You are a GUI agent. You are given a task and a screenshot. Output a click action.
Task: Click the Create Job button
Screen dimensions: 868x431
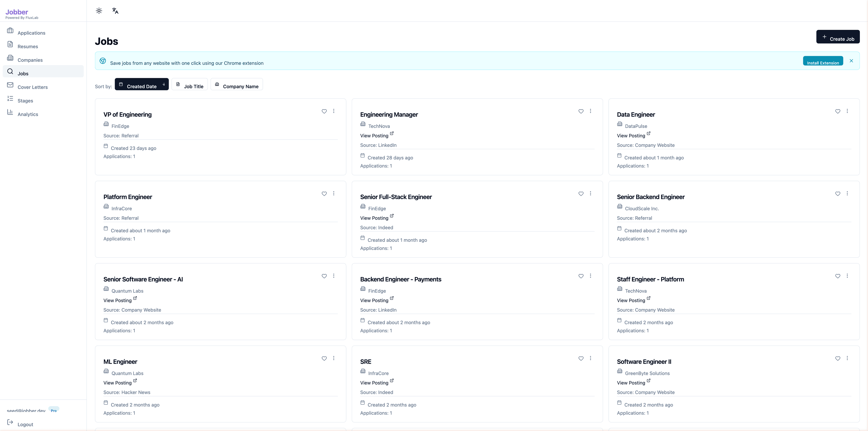pyautogui.click(x=838, y=37)
